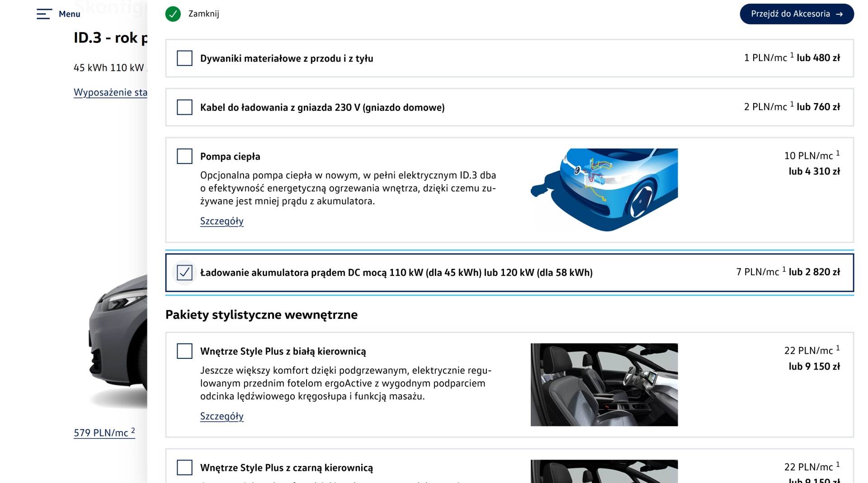
Task: Uncheck Ładowanie akumulatora prądem DC option
Action: [x=184, y=272]
